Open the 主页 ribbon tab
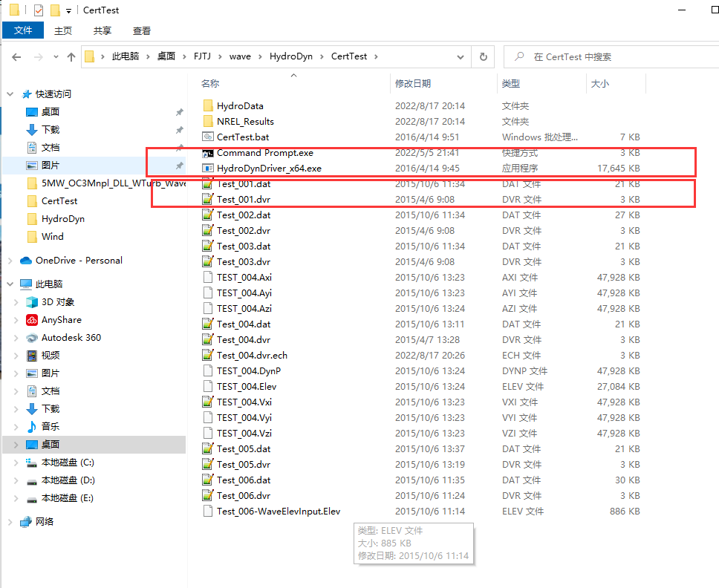This screenshot has width=719, height=588. pos(63,30)
